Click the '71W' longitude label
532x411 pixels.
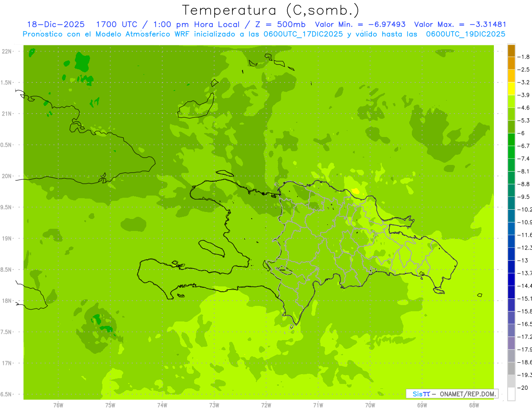coord(318,405)
